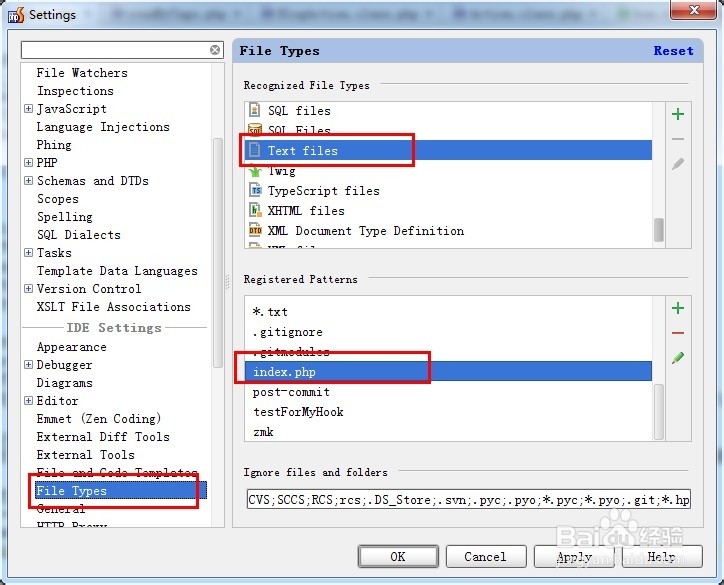Click the settings tree scrollbar
The width and height of the screenshot is (724, 585).
click(218, 253)
